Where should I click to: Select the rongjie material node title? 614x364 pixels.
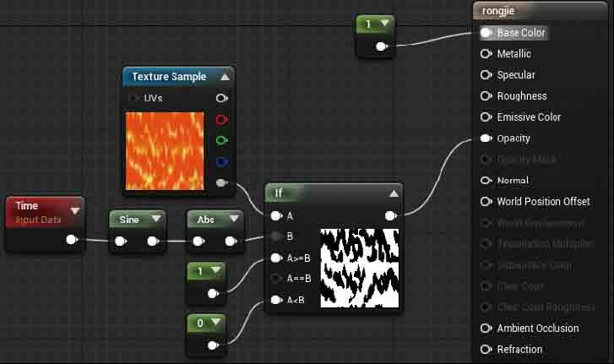pos(499,12)
